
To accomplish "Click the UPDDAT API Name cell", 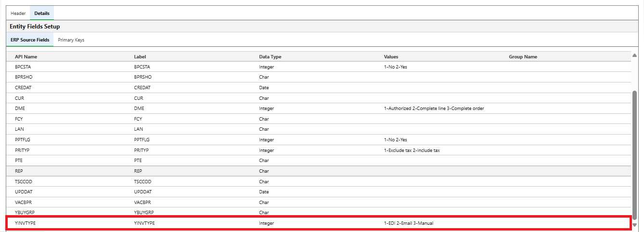I will (x=24, y=192).
